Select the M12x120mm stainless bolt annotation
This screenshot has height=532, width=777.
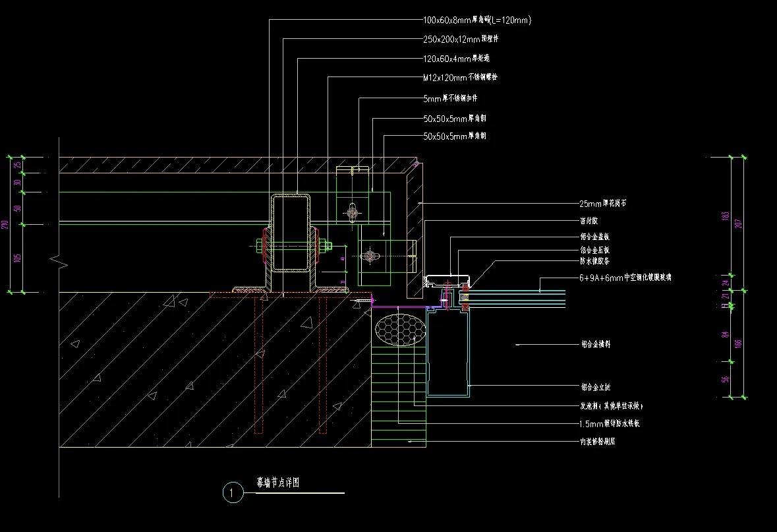tap(460, 78)
